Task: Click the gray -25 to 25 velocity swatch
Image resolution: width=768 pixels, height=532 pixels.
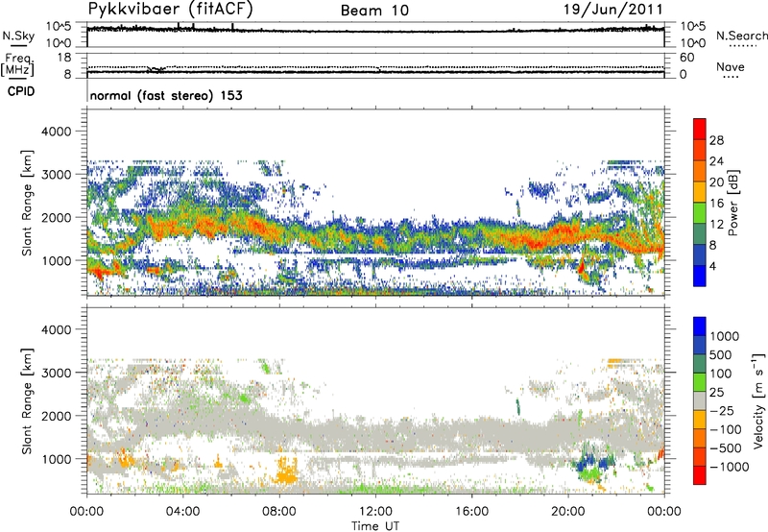Action: (700, 401)
